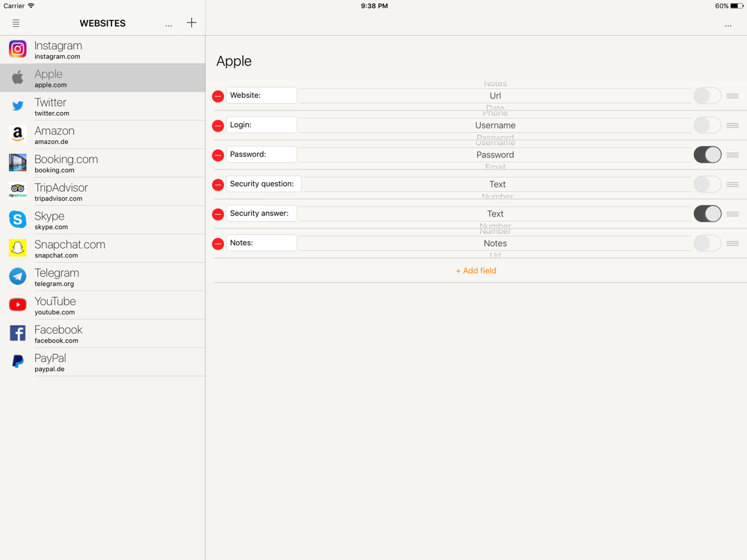Change the Website field type picker showing Url
The height and width of the screenshot is (560, 747).
[x=495, y=96]
